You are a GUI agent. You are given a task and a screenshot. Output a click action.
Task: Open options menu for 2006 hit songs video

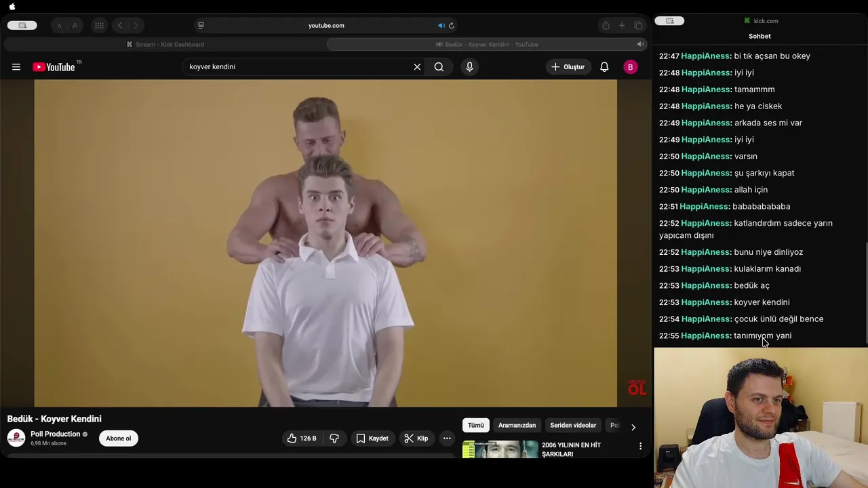(x=640, y=446)
